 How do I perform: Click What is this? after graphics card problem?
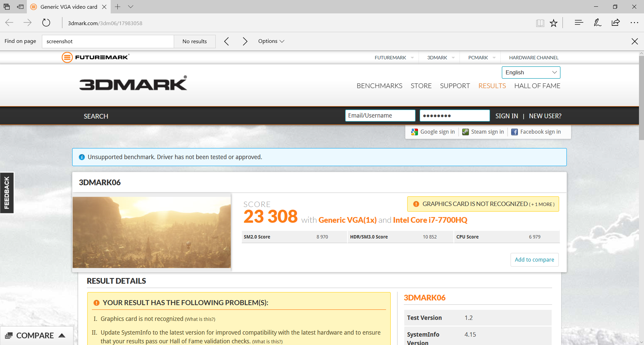pos(200,319)
